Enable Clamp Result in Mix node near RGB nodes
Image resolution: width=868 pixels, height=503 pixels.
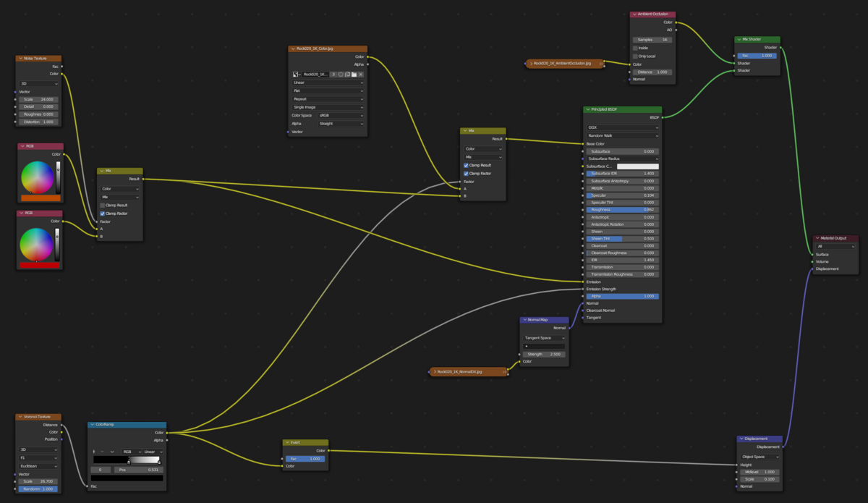point(103,206)
